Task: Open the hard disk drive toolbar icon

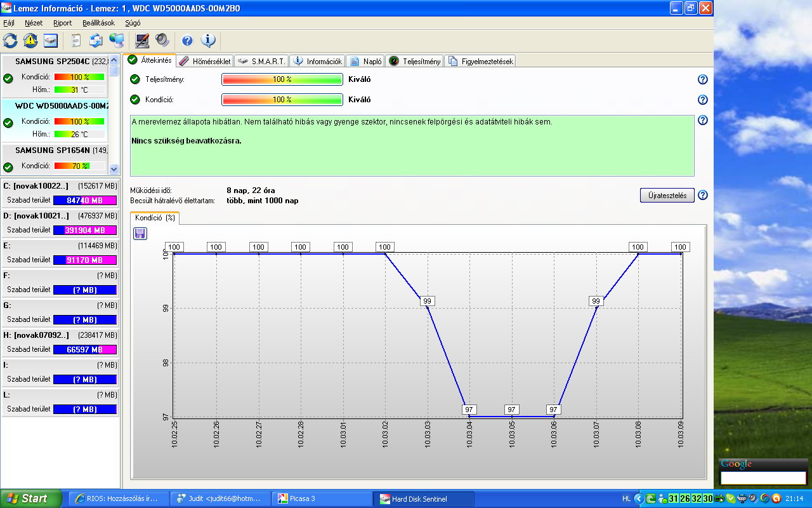Action: 51,41
